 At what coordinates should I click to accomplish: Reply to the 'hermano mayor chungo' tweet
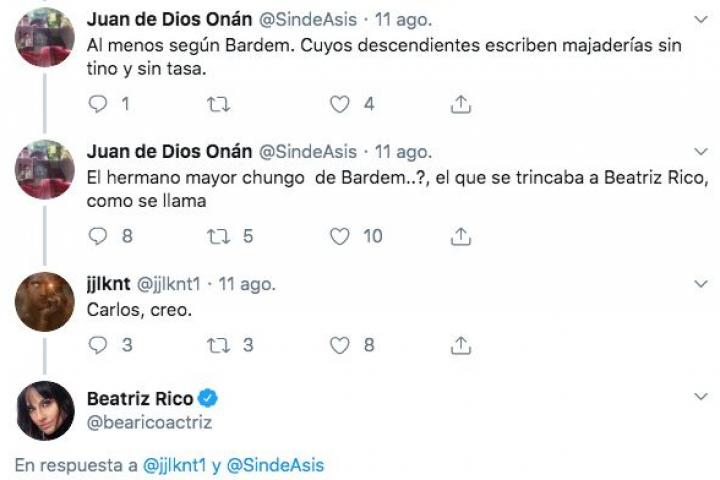[98, 236]
